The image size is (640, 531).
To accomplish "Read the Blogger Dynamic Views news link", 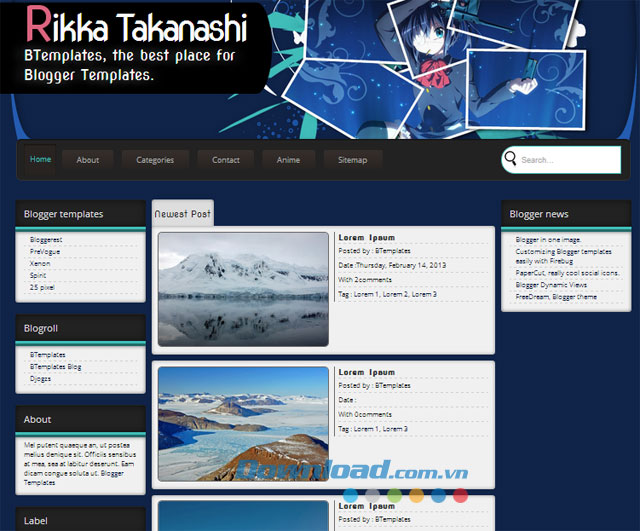I will 551,285.
